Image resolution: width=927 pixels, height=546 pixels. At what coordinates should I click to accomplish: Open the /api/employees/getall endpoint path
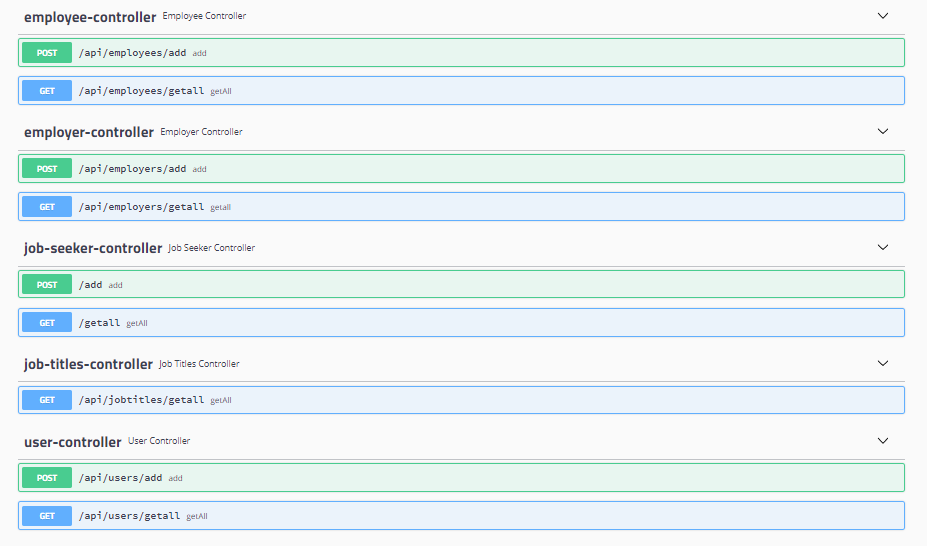point(141,90)
